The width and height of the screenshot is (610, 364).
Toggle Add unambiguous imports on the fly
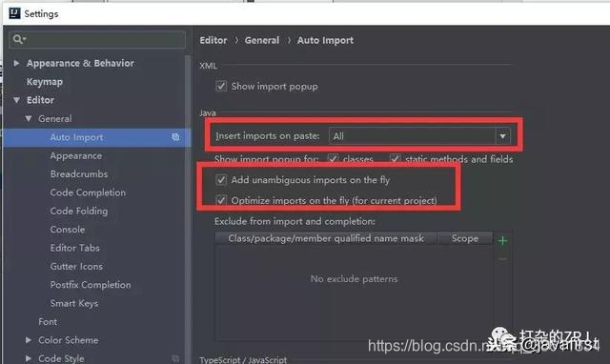click(221, 180)
